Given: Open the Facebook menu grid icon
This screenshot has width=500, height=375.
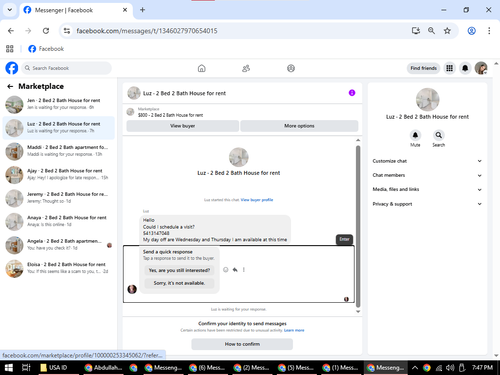Looking at the screenshot, I should pyautogui.click(x=450, y=68).
